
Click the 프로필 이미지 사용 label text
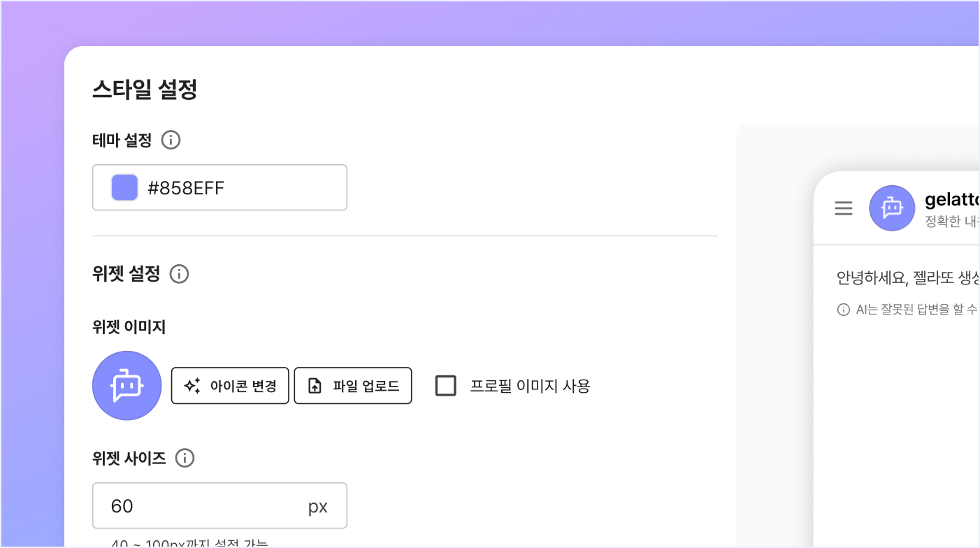(530, 386)
